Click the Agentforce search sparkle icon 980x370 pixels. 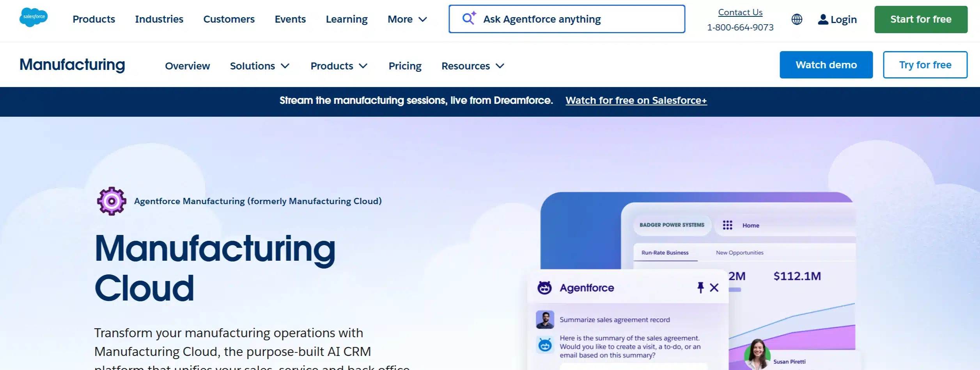pyautogui.click(x=469, y=18)
